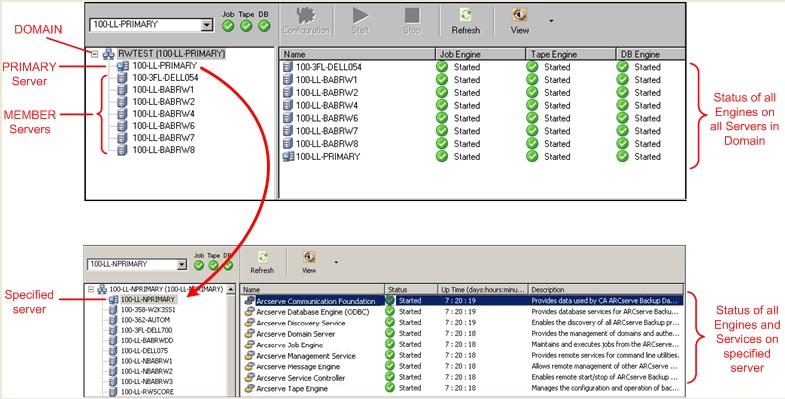Select 100-LL-BABRWDD in the lower tree
Image resolution: width=785 pixels, height=399 pixels.
[147, 340]
